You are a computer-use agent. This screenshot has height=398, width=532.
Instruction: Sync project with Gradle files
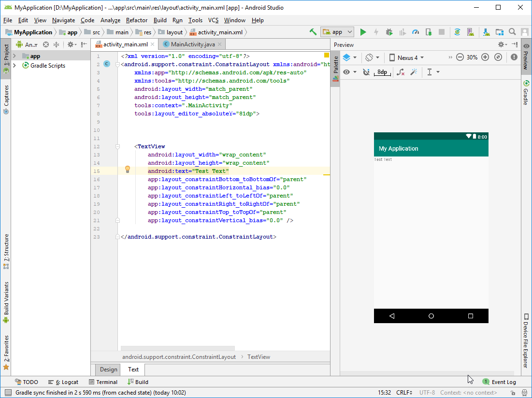click(x=458, y=32)
